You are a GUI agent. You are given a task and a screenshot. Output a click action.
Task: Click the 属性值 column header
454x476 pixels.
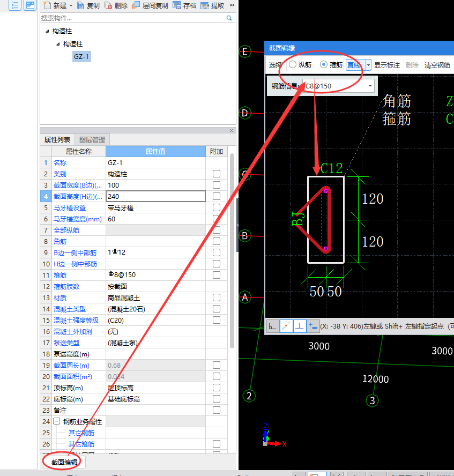(x=155, y=151)
